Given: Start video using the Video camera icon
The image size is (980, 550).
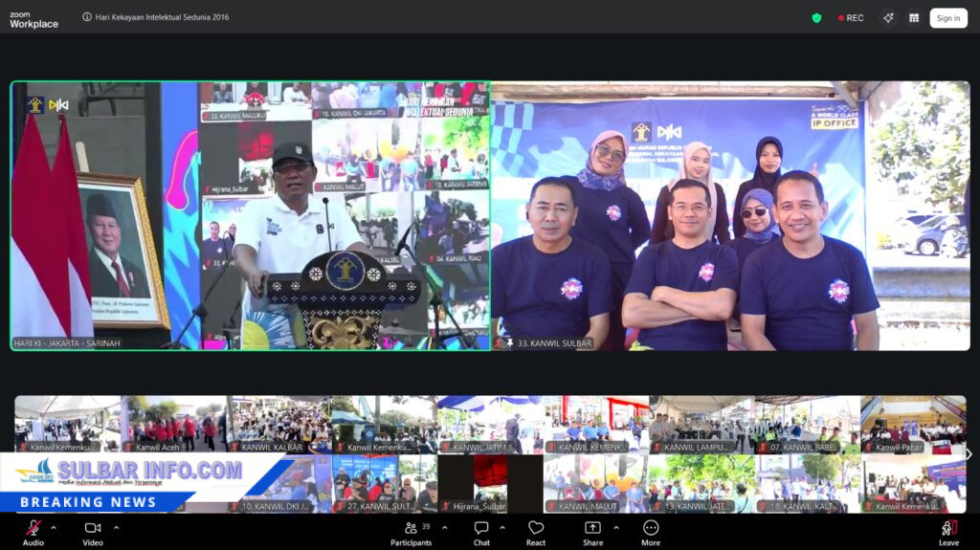Looking at the screenshot, I should (x=93, y=528).
